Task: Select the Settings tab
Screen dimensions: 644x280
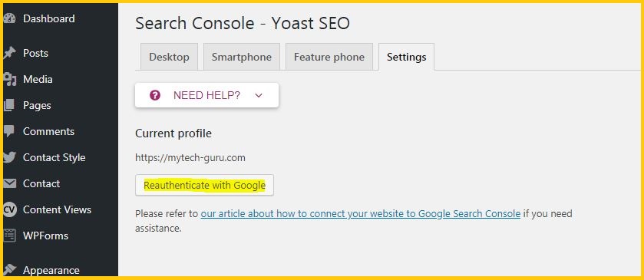Action: pyautogui.click(x=406, y=57)
